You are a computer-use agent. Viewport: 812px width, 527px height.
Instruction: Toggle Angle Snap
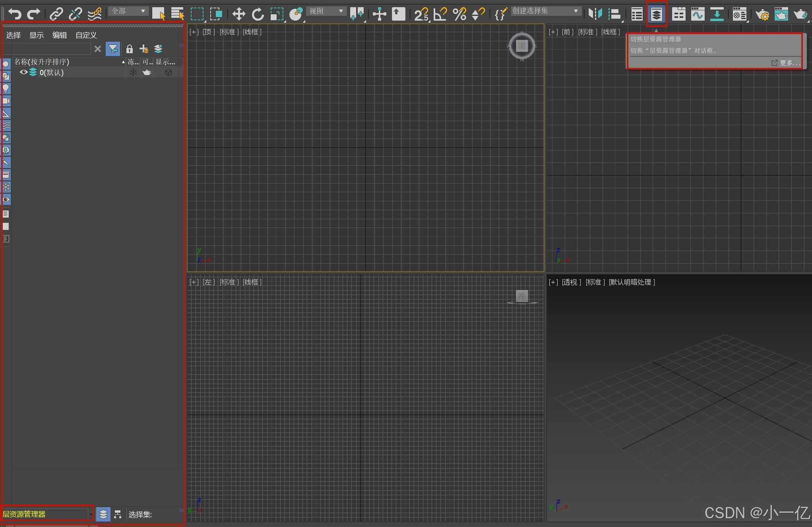click(x=440, y=14)
